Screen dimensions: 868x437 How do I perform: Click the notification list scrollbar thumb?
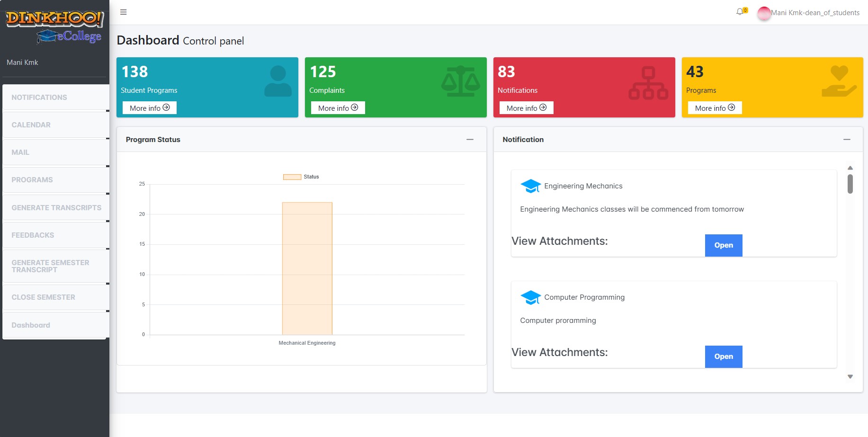(x=850, y=184)
